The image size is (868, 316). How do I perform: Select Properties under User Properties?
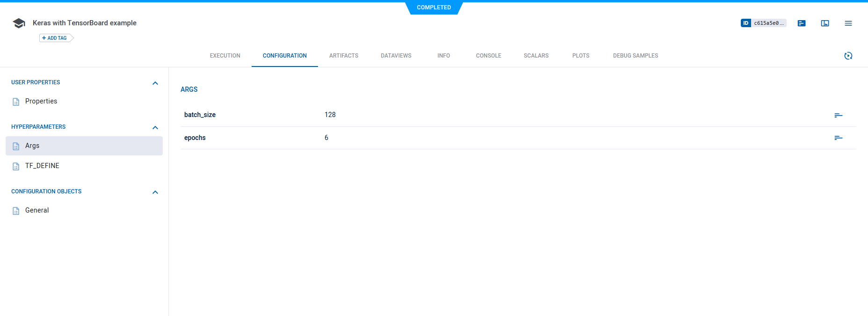tap(41, 101)
